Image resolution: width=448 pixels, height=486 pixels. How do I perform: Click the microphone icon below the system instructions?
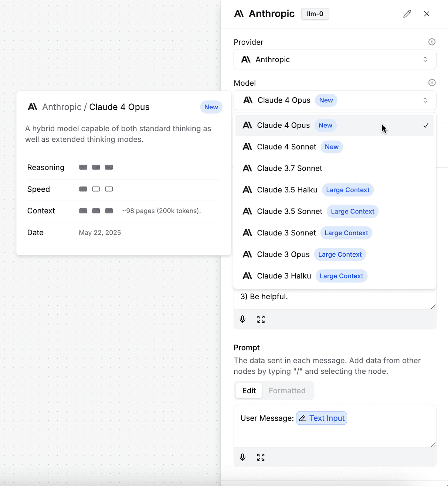[x=242, y=319]
